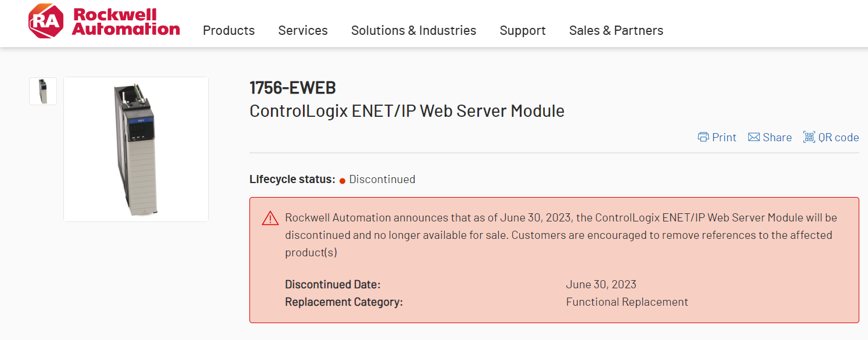Image resolution: width=868 pixels, height=340 pixels.
Task: Expand the Solutions & Industries menu
Action: 413,30
